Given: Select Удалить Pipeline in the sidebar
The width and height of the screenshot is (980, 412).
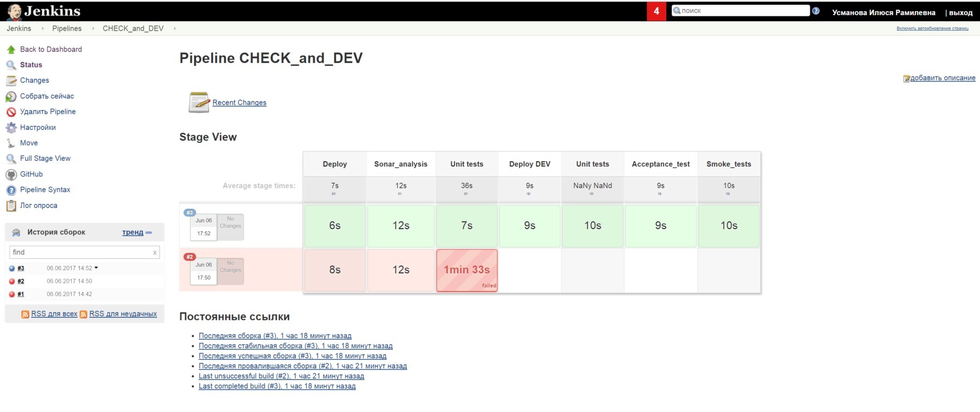Looking at the screenshot, I should pos(48,112).
